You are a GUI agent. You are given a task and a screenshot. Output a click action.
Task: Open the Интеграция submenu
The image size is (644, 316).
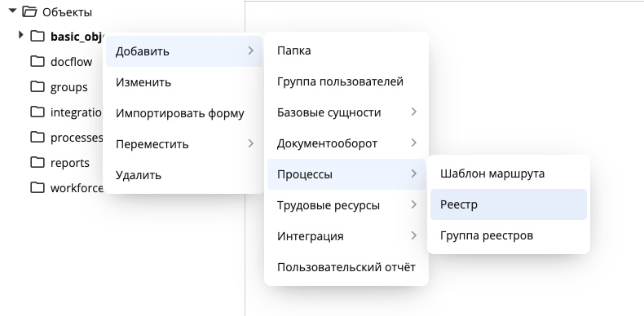(x=346, y=236)
